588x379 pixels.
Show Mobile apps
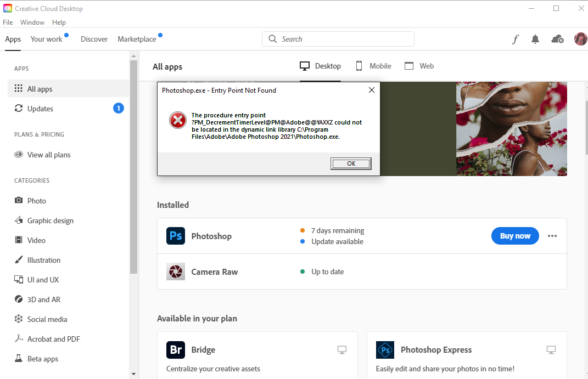pos(373,66)
